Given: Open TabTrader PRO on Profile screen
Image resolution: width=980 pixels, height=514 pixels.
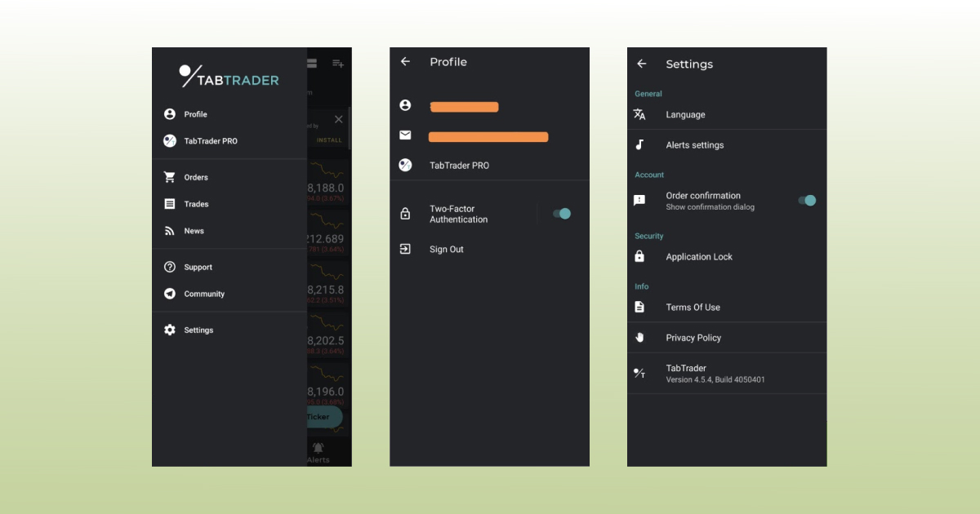Looking at the screenshot, I should pos(459,166).
